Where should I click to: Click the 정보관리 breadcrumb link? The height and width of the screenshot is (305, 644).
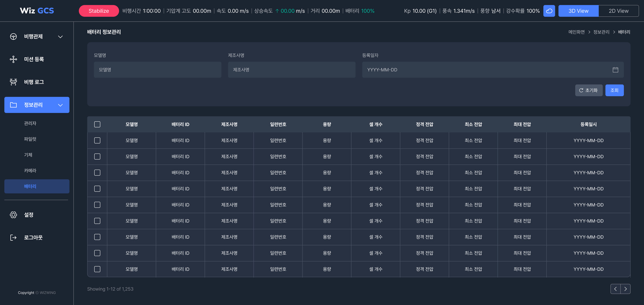point(601,32)
